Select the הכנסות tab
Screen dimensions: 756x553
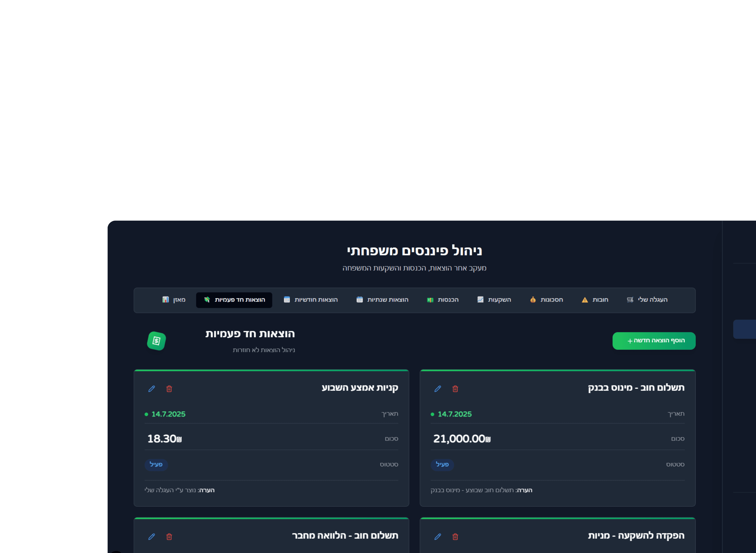click(442, 300)
